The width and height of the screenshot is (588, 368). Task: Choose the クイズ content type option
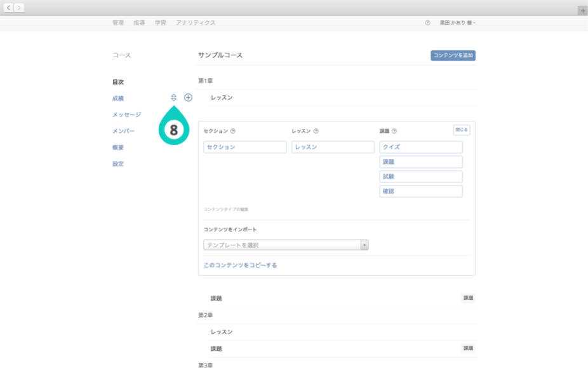tap(421, 147)
